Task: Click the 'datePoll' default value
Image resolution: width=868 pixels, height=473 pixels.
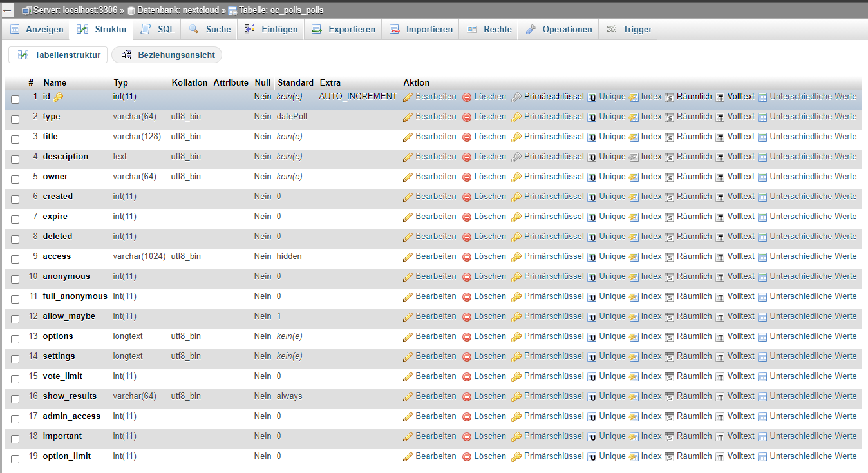Action: tap(292, 117)
